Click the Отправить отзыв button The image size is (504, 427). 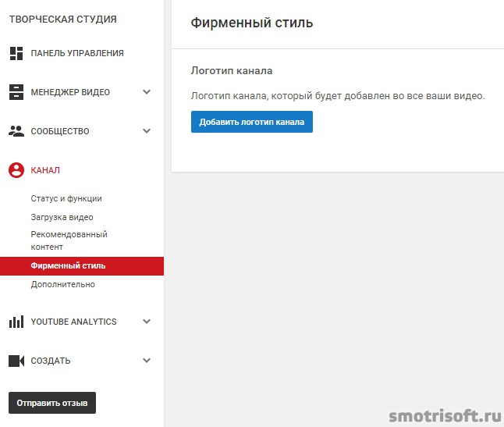[x=52, y=403]
